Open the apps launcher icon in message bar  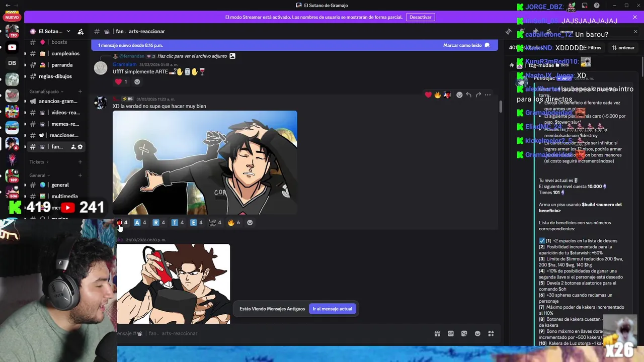491,333
